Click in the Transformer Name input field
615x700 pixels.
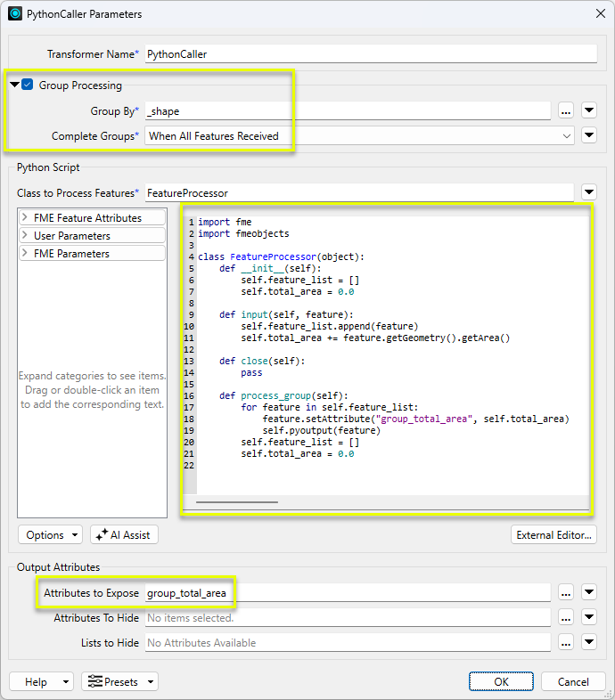[370, 54]
